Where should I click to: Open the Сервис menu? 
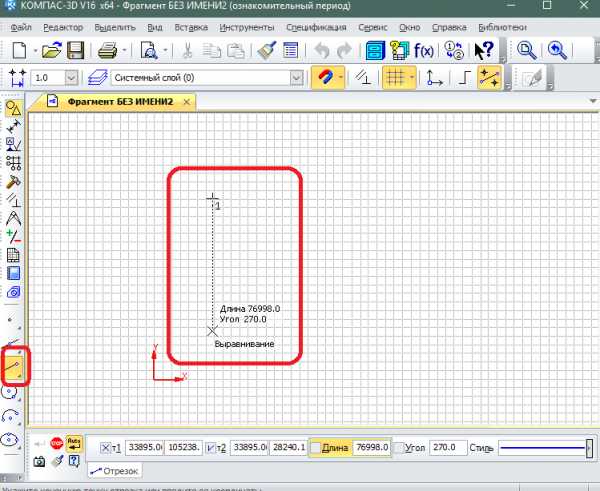coord(373,28)
